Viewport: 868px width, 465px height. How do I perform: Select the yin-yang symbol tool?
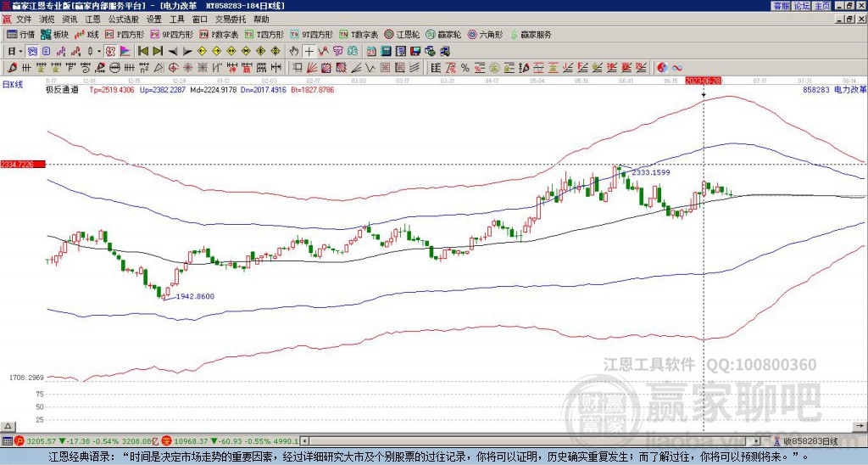click(661, 68)
